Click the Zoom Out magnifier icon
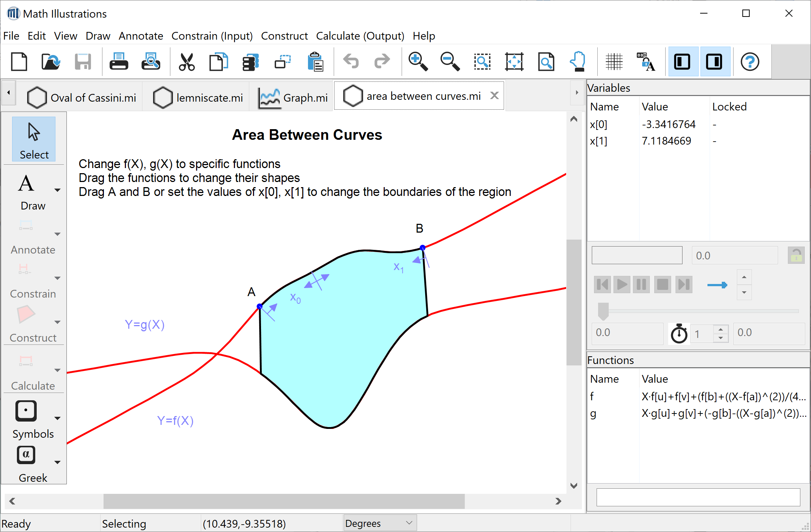This screenshot has height=532, width=811. click(x=450, y=61)
